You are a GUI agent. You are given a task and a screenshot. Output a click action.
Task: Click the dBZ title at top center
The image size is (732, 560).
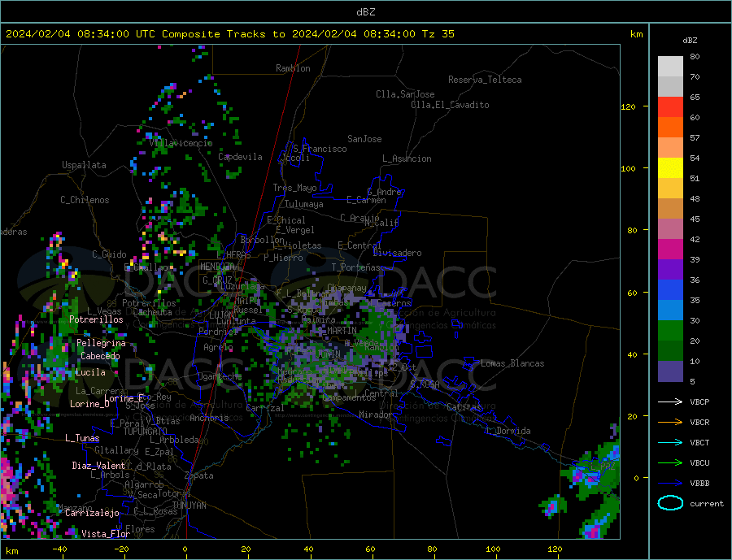365,12
